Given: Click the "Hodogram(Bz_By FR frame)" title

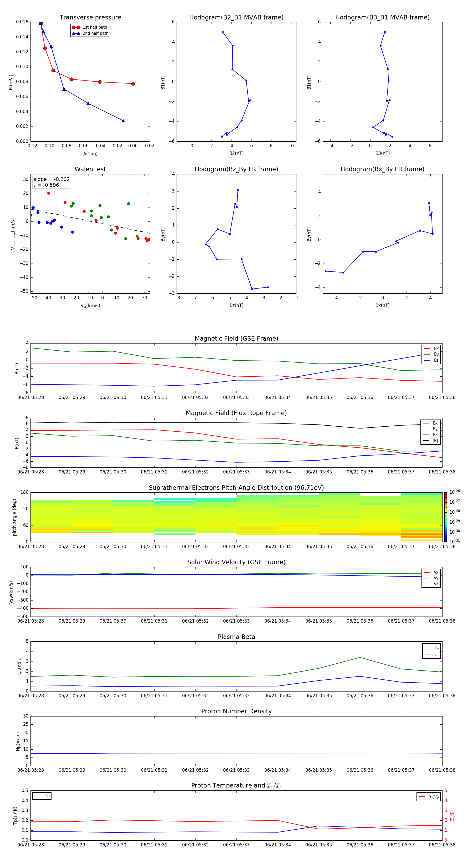Looking at the screenshot, I should [236, 169].
